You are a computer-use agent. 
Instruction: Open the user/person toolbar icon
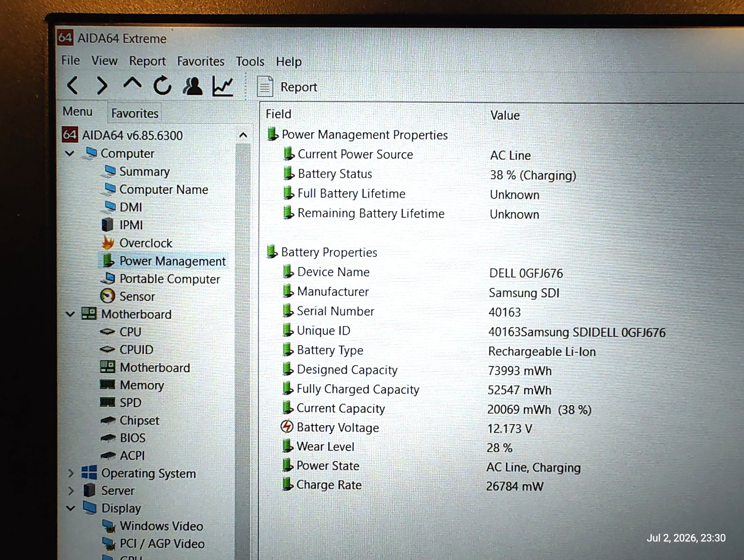click(x=193, y=86)
